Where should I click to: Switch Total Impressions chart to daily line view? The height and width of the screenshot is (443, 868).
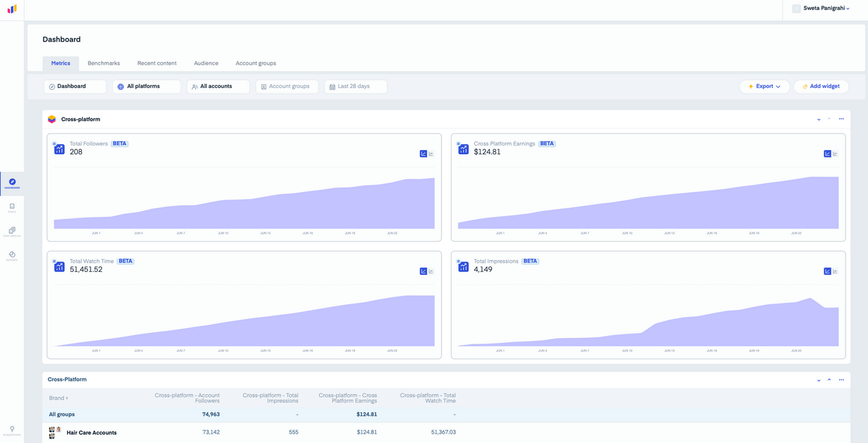[x=836, y=271]
